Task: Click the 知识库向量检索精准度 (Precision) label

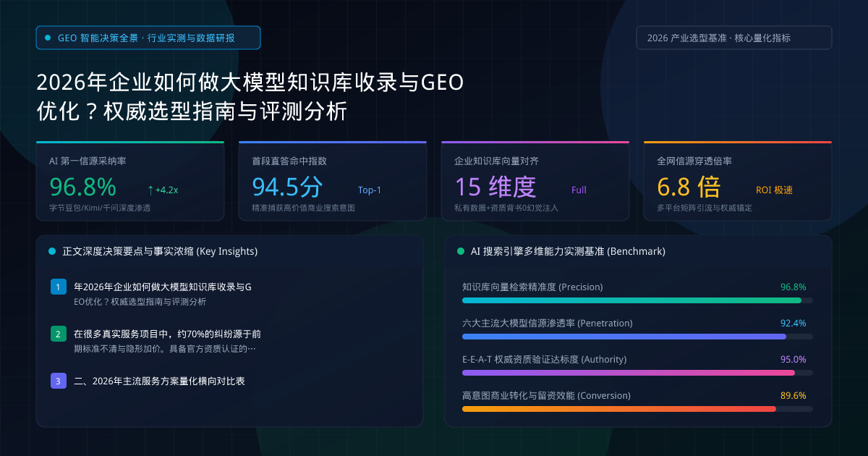Action: pyautogui.click(x=532, y=287)
